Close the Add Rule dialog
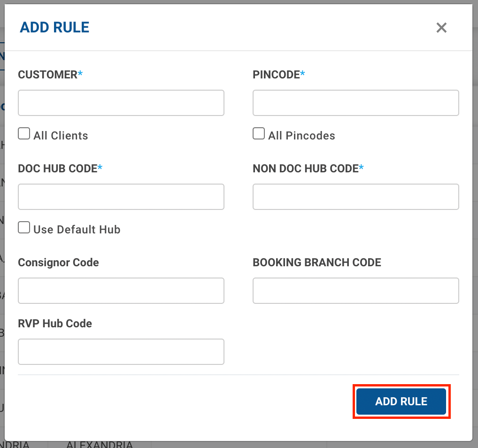The width and height of the screenshot is (478, 448). [x=441, y=28]
